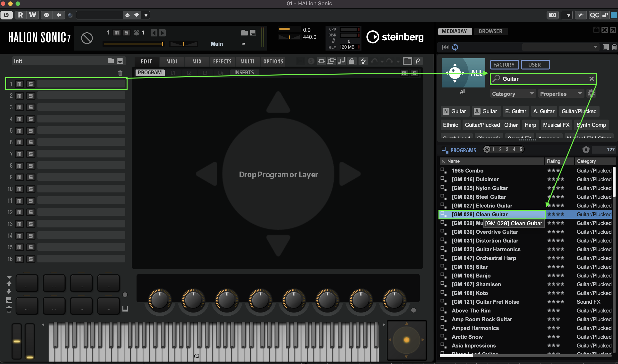Refresh MediaBay results with the circular arrows icon
The height and width of the screenshot is (364, 618).
click(x=455, y=47)
